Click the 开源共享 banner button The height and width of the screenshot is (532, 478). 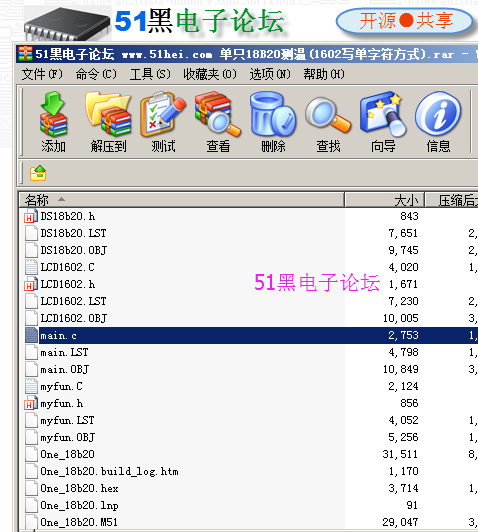(405, 21)
